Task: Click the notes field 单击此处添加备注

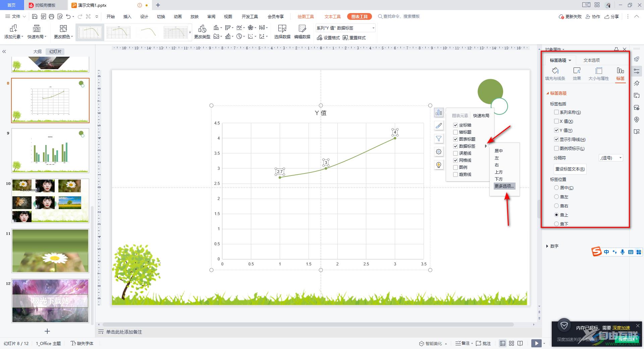Action: coord(124,332)
